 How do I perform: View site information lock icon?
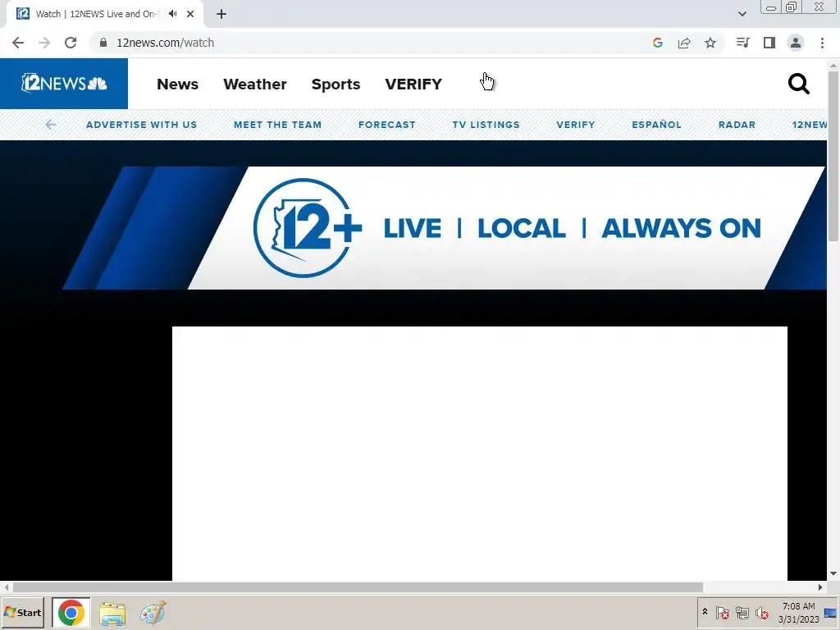[103, 43]
